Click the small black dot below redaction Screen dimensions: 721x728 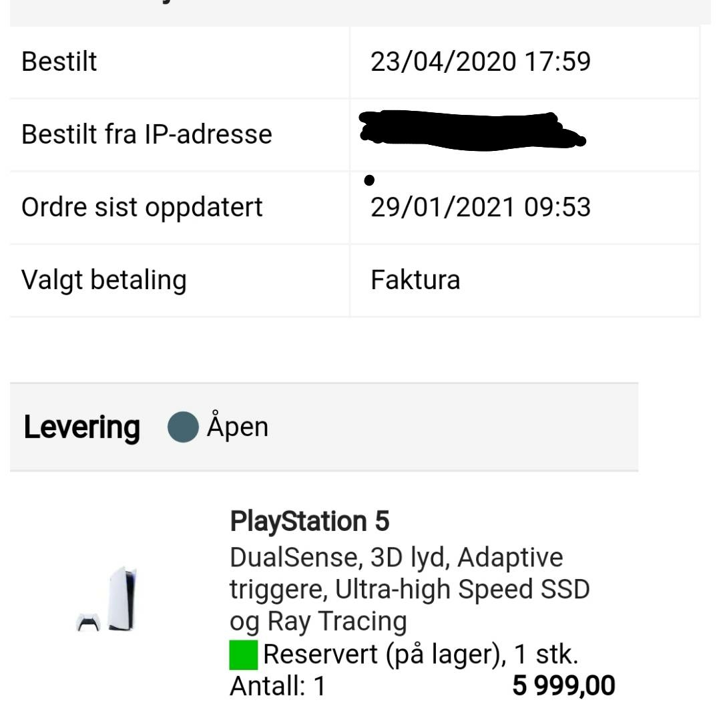coord(369,180)
